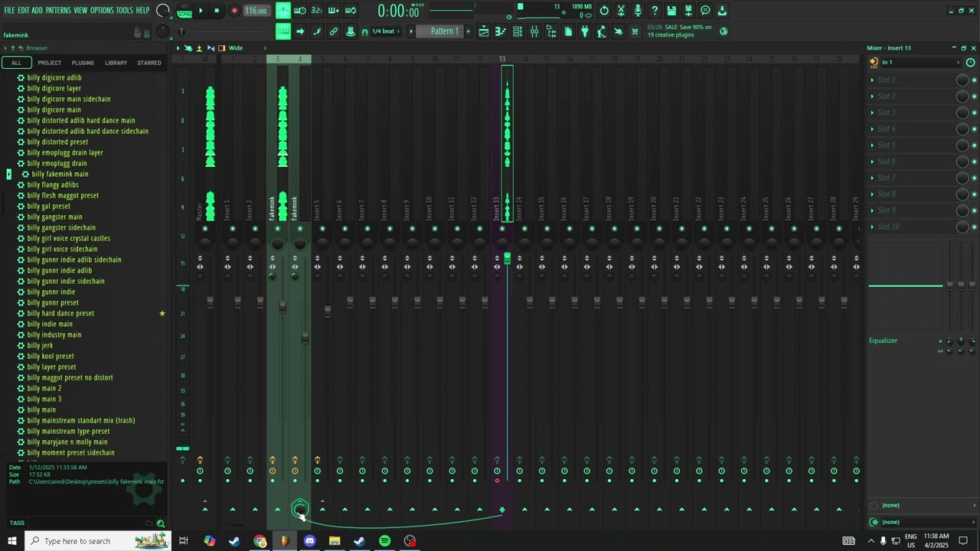The image size is (980, 551).
Task: Toggle typing keyboard to piano icon
Action: (x=283, y=31)
